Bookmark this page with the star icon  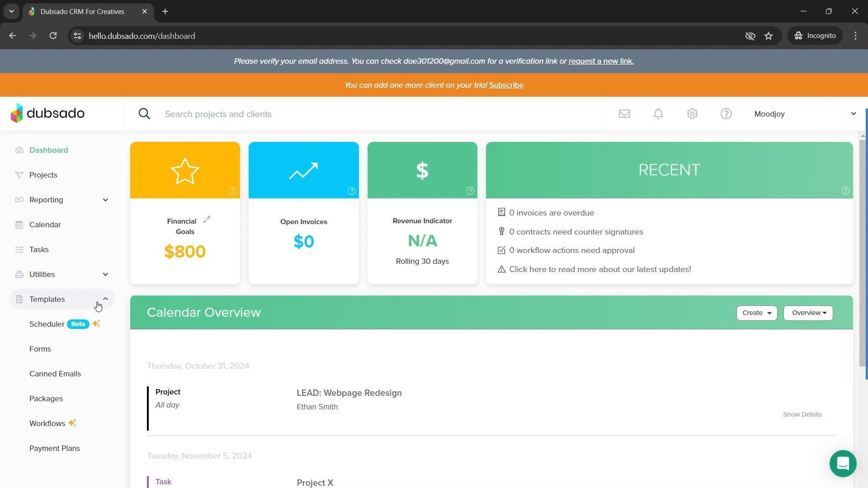[769, 36]
